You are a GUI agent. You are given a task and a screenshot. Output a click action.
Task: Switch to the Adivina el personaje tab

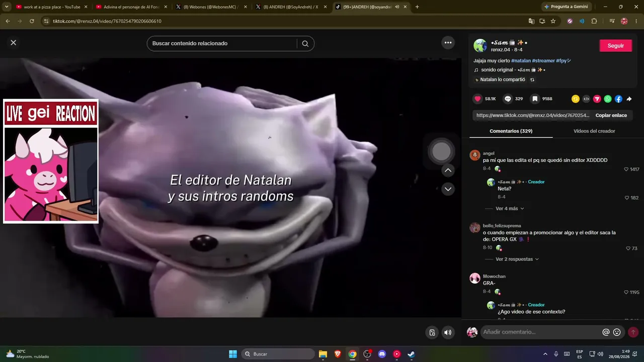[x=131, y=7]
